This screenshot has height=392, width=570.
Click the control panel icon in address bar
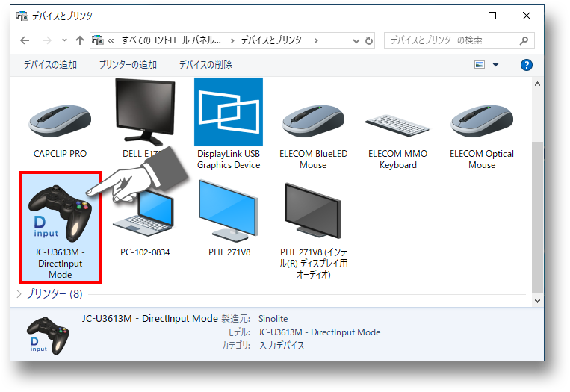point(97,40)
